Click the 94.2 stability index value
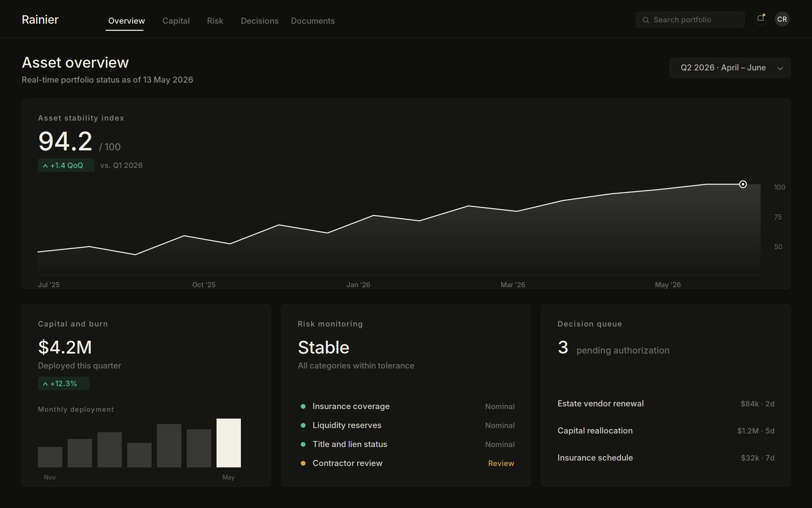 coord(65,141)
